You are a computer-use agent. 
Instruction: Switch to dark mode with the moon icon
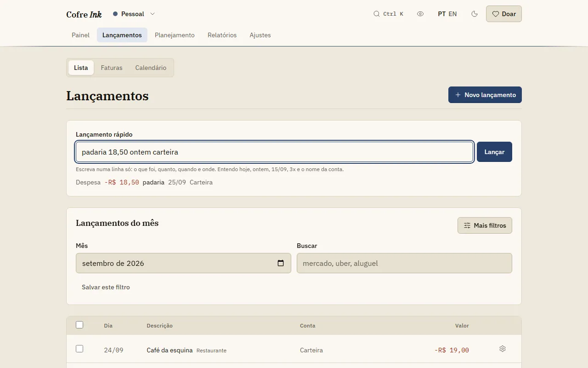click(x=475, y=14)
